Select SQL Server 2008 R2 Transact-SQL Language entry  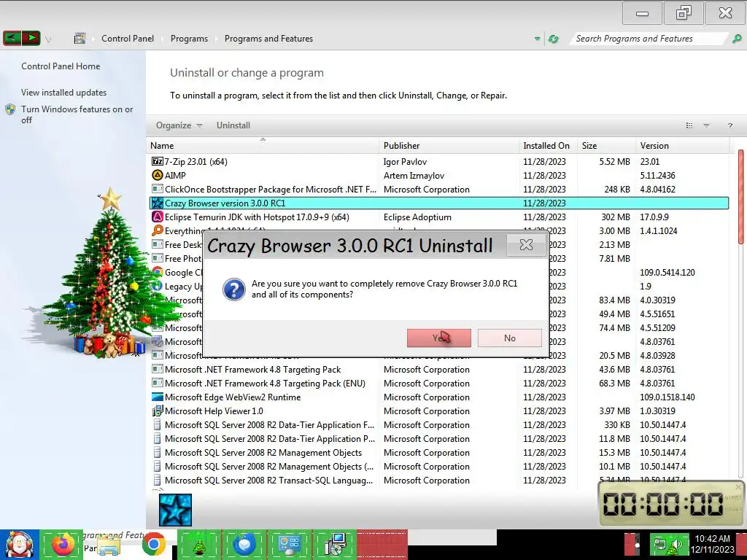269,481
